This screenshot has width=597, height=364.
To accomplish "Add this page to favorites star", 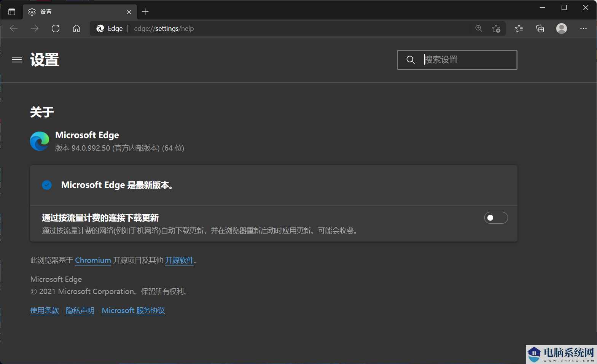I will point(496,29).
